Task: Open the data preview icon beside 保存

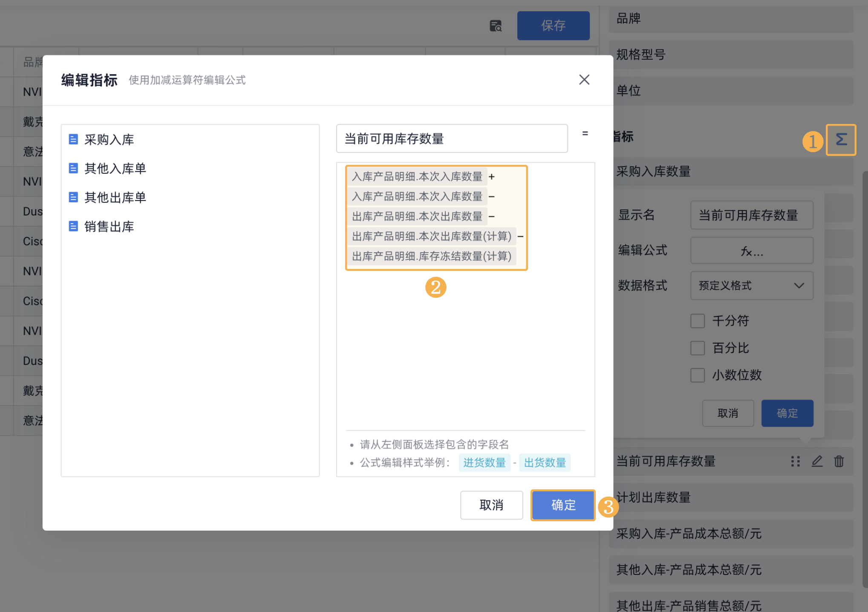Action: 495,26
